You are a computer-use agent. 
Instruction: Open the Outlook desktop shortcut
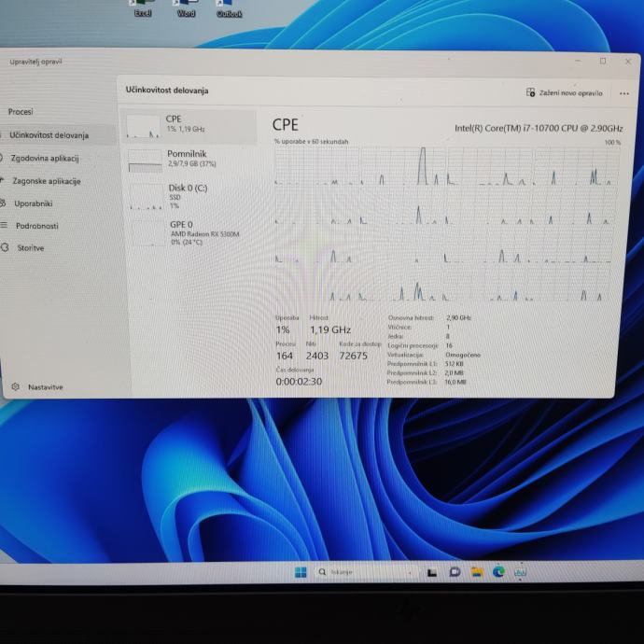(x=229, y=9)
